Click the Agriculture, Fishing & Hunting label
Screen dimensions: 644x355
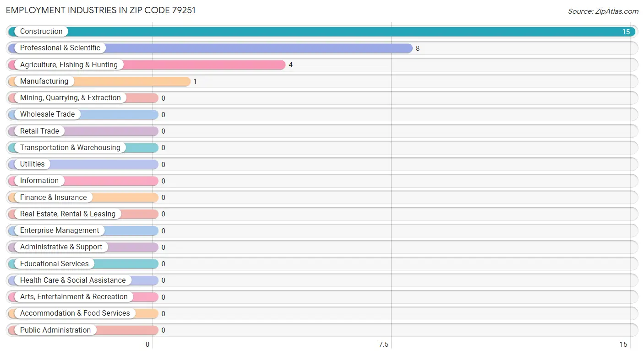click(69, 65)
